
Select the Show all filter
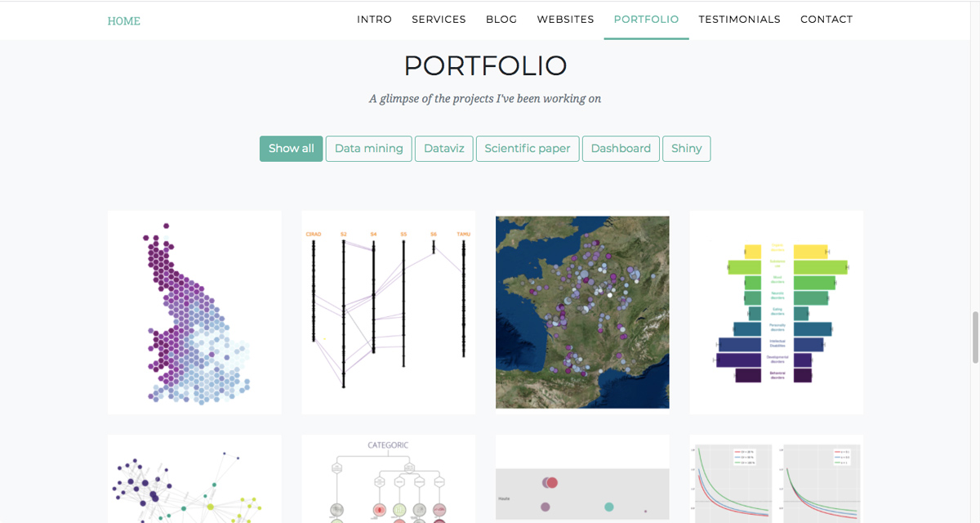(291, 148)
